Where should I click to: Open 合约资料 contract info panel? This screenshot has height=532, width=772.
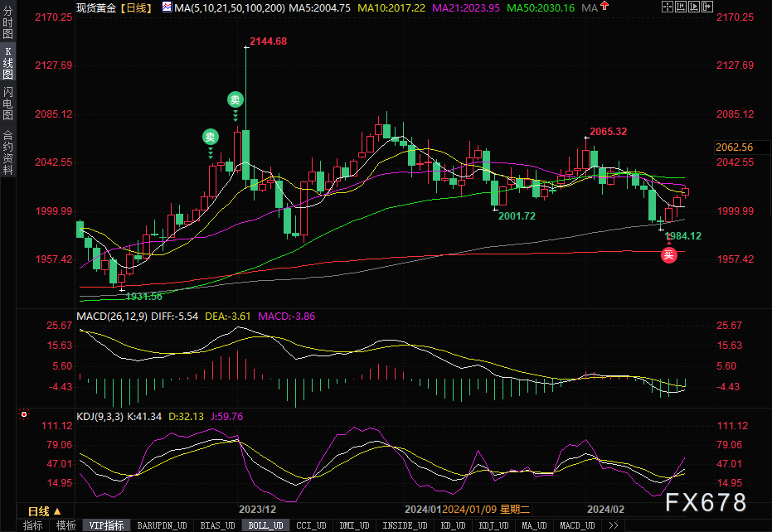pos(8,152)
